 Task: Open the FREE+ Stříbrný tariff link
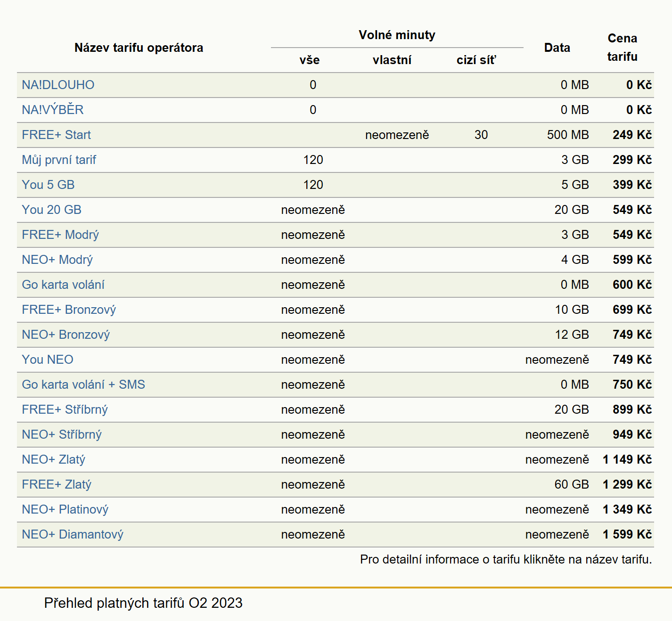65,409
